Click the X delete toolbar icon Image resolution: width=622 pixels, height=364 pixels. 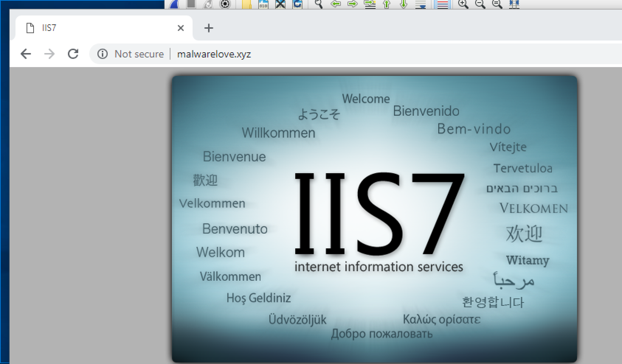(x=280, y=4)
